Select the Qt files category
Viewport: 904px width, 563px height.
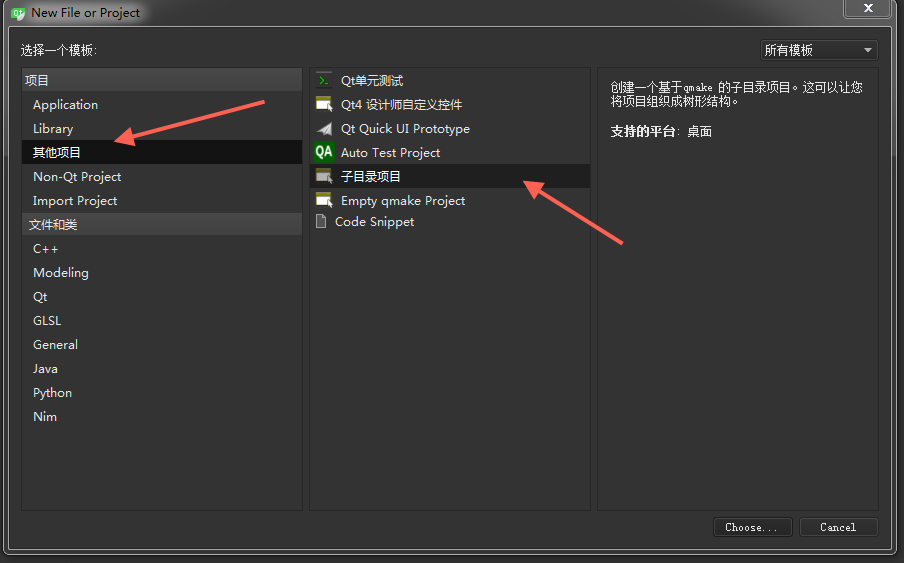[162, 297]
